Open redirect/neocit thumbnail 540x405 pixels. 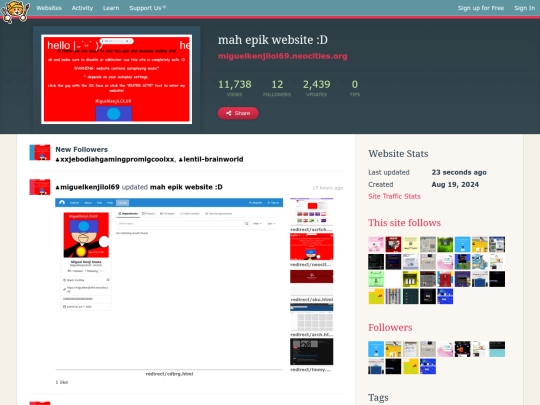[312, 247]
